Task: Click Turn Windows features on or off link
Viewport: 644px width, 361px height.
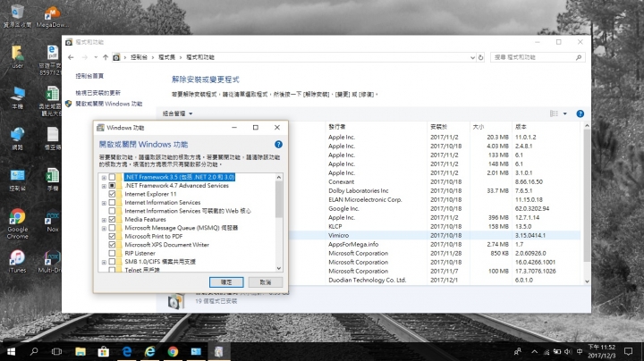Action: point(108,104)
